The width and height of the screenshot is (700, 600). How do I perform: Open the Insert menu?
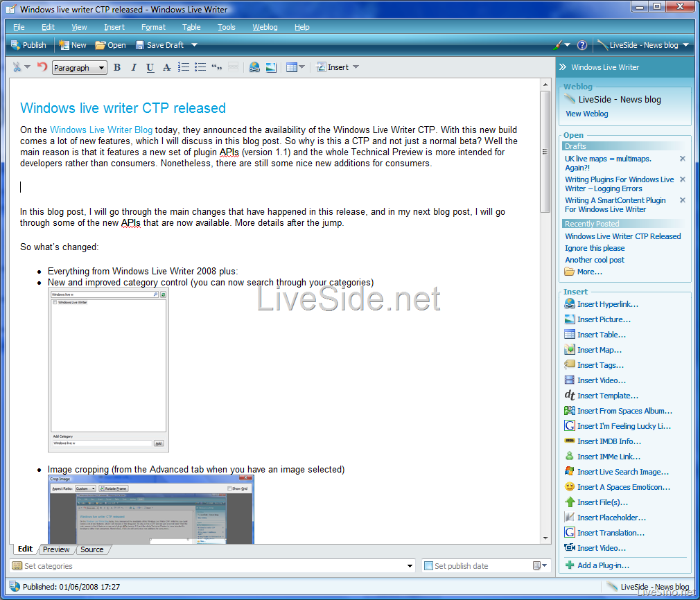tap(114, 27)
